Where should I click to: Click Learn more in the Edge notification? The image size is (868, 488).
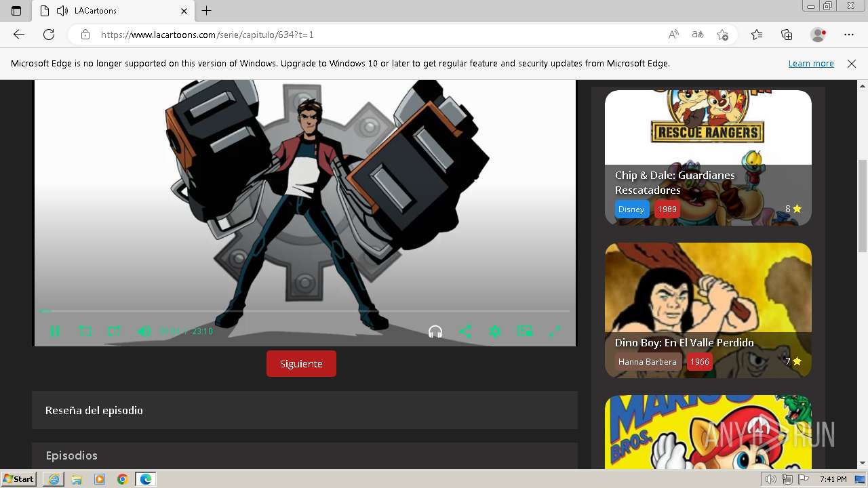click(811, 63)
